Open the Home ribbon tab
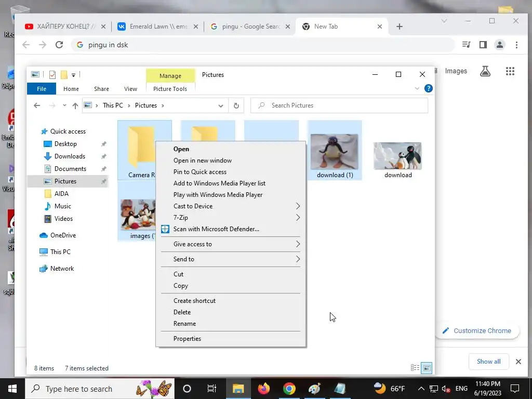Viewport: 532px width, 399px height. click(71, 89)
